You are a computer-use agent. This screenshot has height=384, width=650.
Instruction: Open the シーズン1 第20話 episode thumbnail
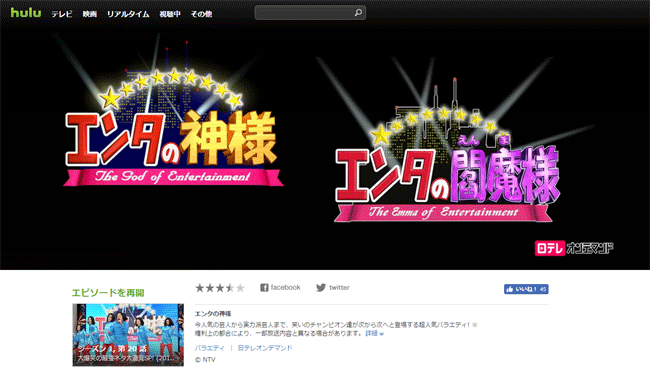tap(128, 335)
